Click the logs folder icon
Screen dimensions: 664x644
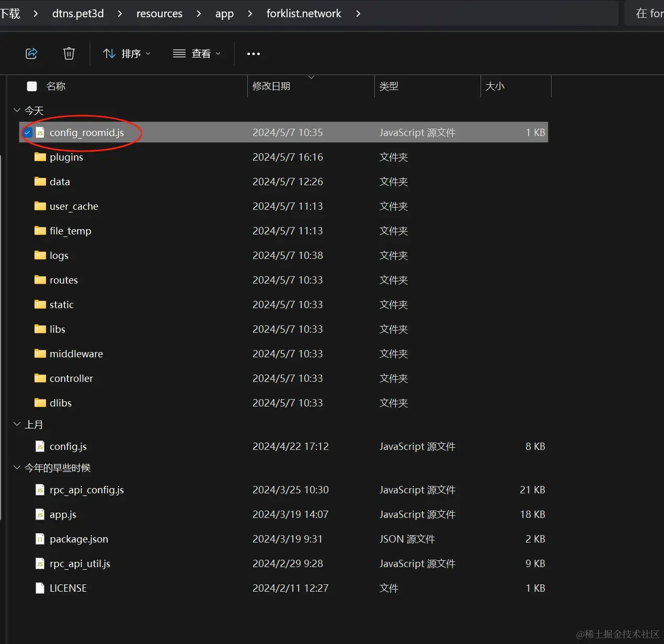[x=40, y=255]
